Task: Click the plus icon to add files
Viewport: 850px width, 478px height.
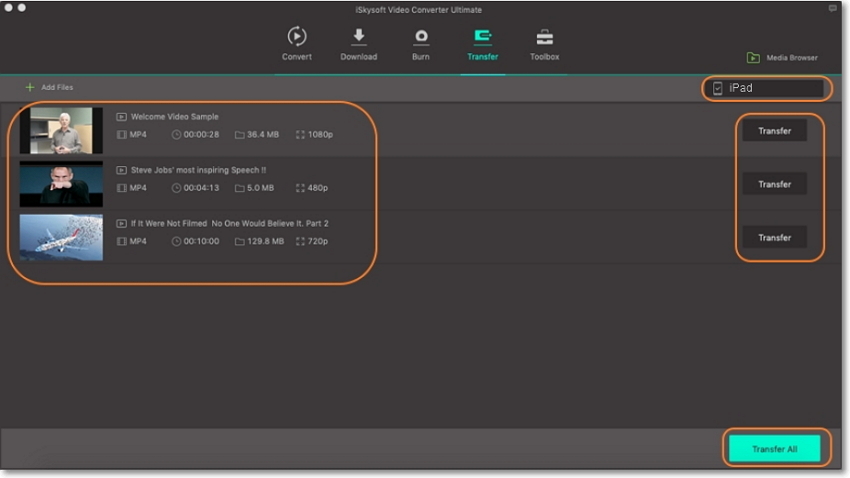Action: 30,88
